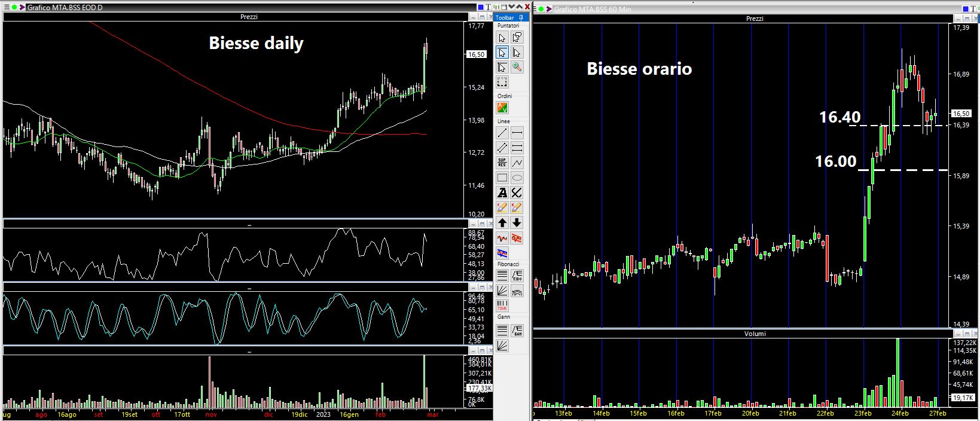Select the Fibonacci TIME zones tool
Image resolution: width=980 pixels, height=421 pixels.
(x=502, y=306)
